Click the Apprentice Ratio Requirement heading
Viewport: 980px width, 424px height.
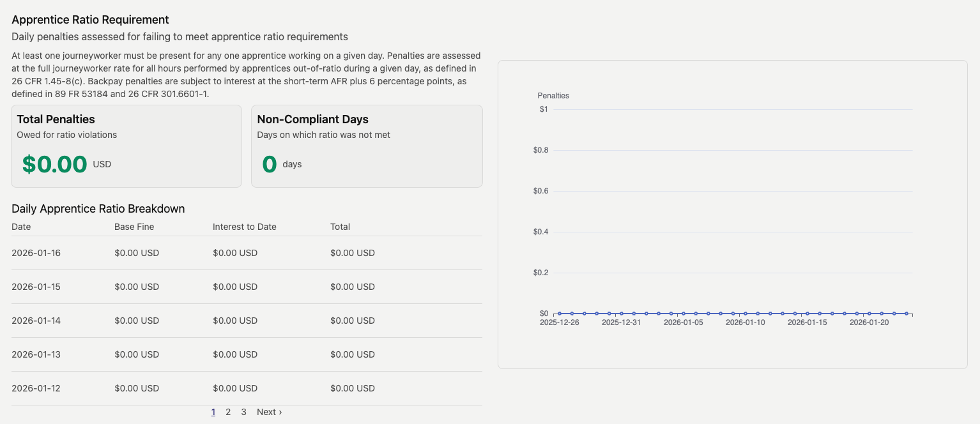(x=90, y=20)
